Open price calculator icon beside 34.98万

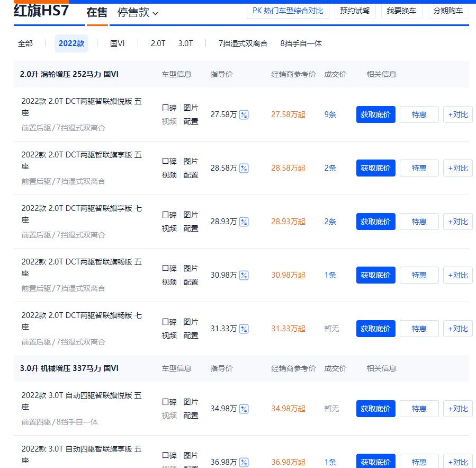244,409
